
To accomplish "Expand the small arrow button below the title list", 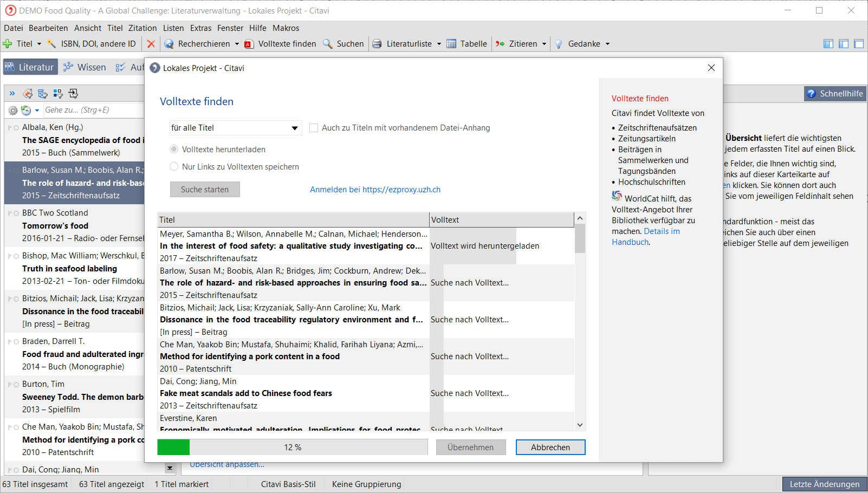I will (x=170, y=468).
